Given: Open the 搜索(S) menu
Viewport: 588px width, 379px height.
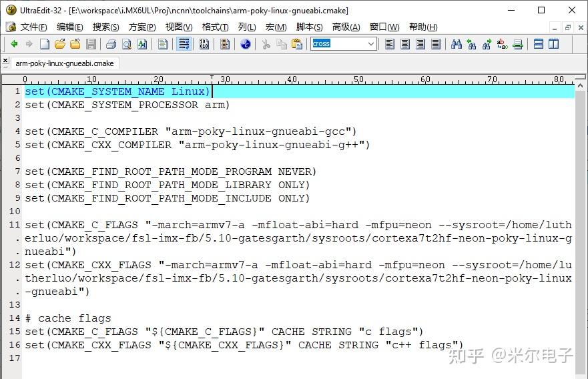Looking at the screenshot, I should coord(105,27).
